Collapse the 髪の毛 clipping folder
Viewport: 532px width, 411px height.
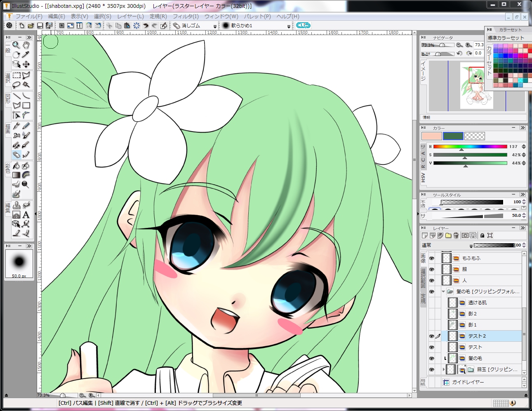tap(443, 291)
